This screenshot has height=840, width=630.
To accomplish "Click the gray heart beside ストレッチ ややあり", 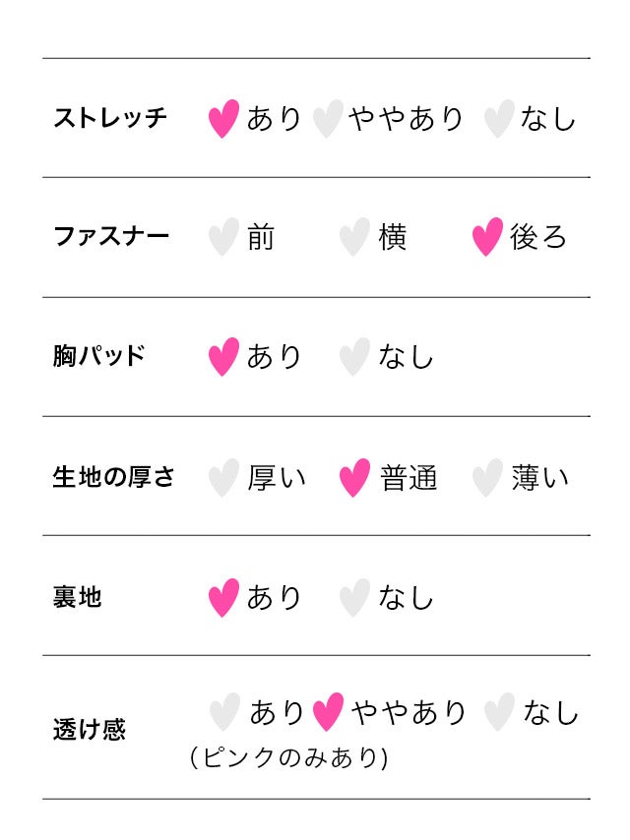I will tap(327, 119).
